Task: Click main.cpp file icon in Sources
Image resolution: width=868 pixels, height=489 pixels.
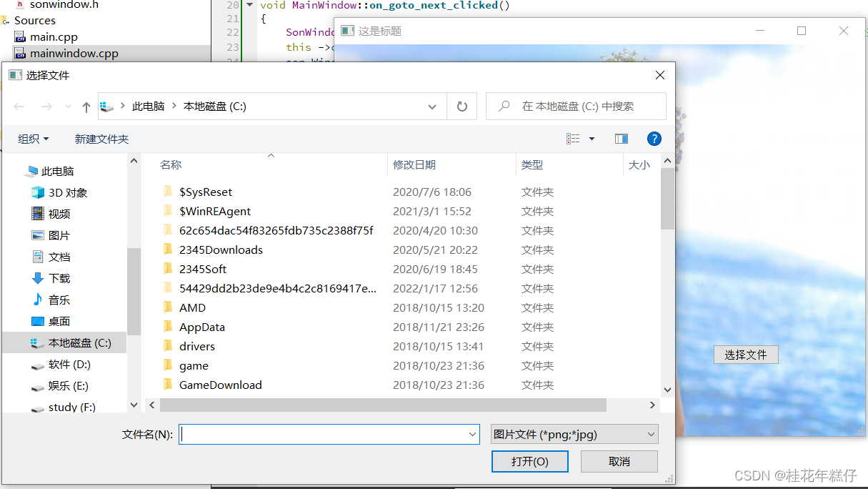Action: point(20,37)
